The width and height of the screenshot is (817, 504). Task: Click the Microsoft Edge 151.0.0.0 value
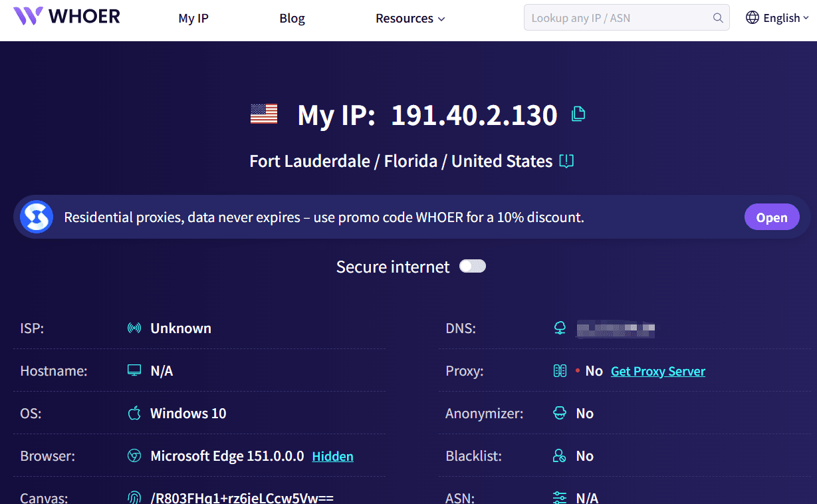click(x=227, y=455)
